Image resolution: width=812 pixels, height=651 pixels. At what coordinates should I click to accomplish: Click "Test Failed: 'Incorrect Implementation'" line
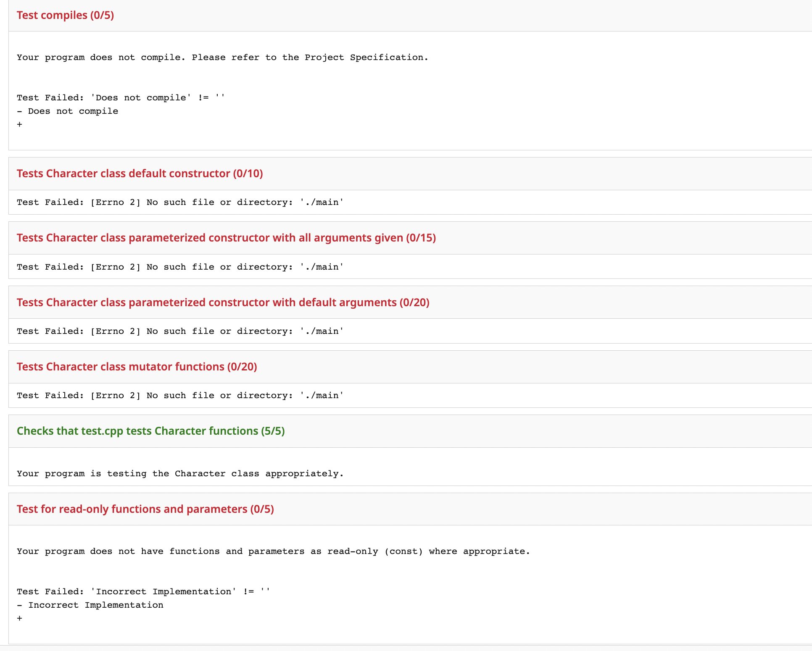pos(143,591)
